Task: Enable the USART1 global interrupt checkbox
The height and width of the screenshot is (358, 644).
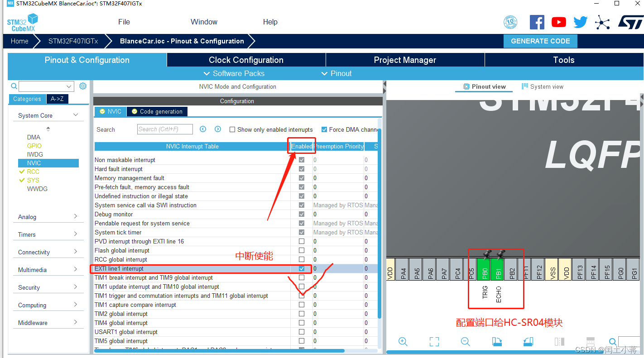Action: tap(302, 332)
